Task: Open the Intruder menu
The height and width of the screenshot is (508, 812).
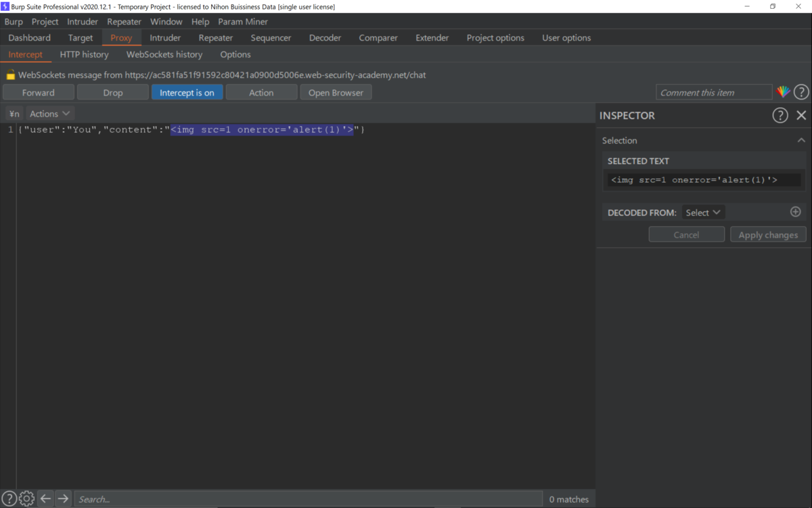Action: coord(83,22)
